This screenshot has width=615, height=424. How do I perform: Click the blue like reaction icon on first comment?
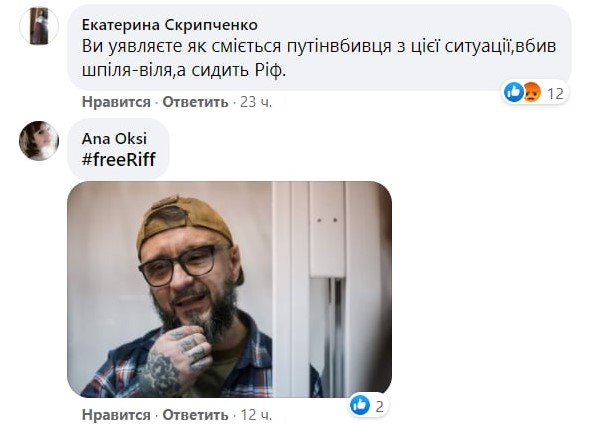(x=514, y=93)
